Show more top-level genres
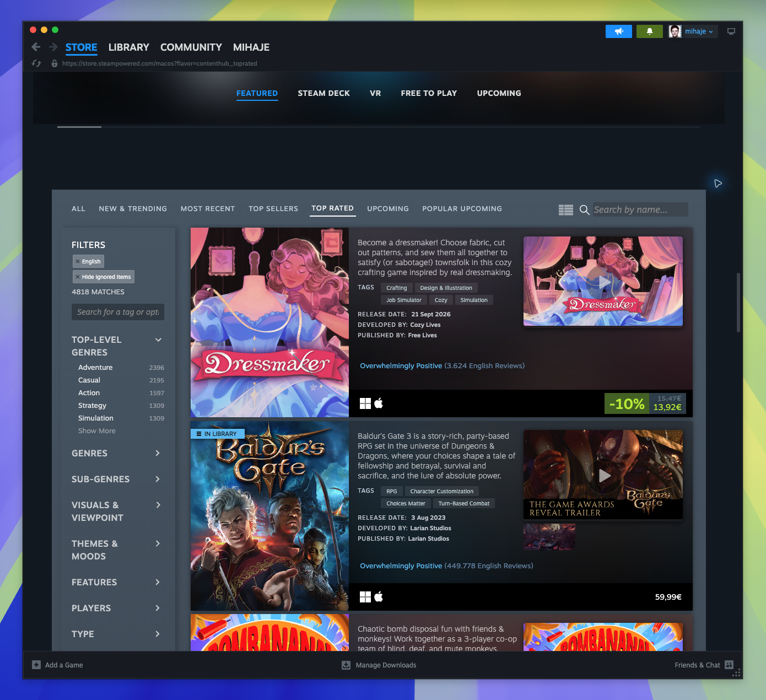 point(97,431)
